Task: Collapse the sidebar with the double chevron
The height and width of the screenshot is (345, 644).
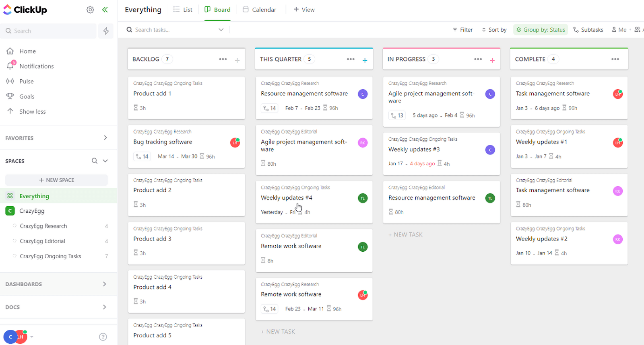Action: pos(105,10)
